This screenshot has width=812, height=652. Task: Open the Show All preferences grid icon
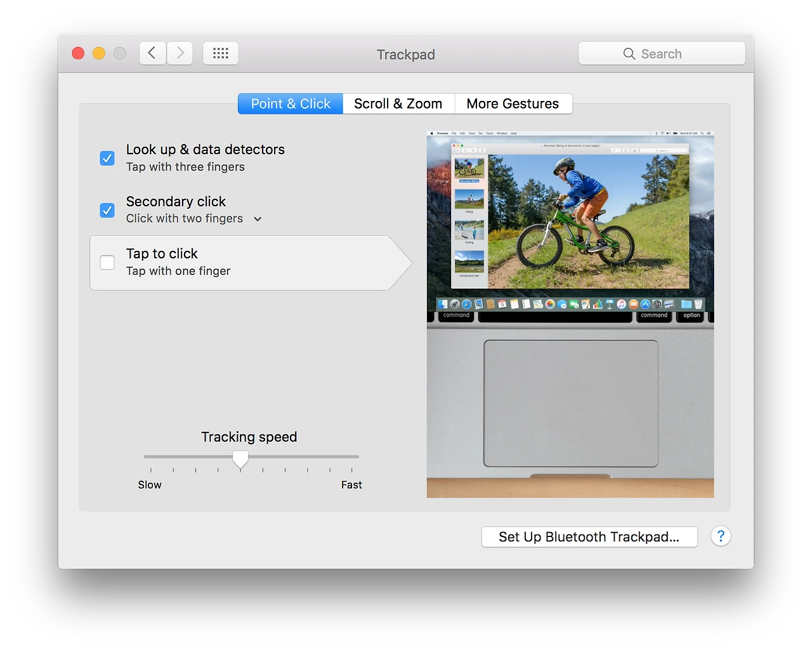220,53
